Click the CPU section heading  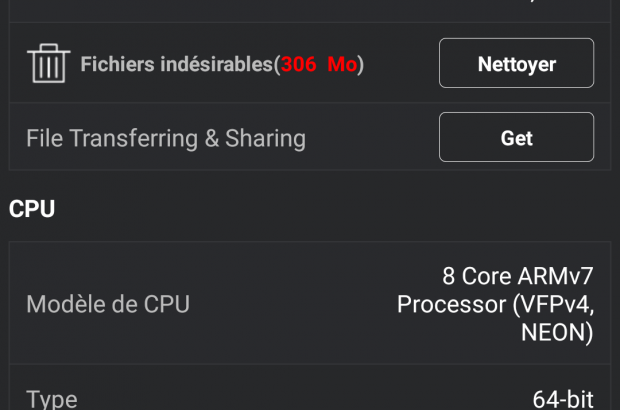click(x=32, y=209)
